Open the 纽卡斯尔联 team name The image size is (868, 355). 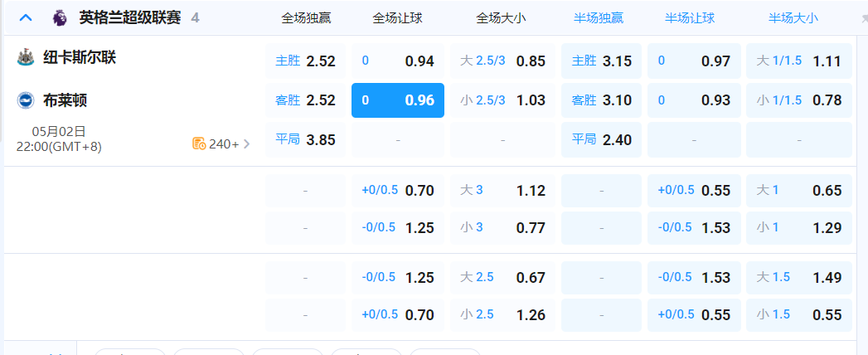click(80, 57)
